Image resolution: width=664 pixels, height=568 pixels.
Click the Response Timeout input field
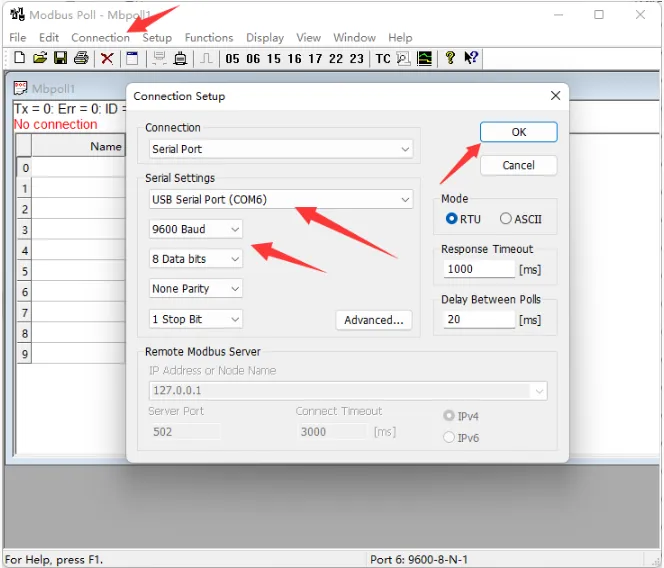tap(479, 269)
